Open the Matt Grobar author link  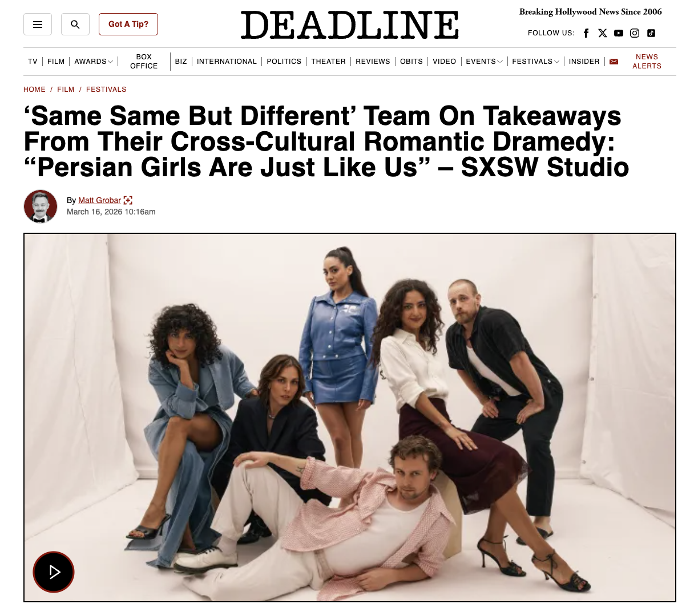click(x=99, y=200)
